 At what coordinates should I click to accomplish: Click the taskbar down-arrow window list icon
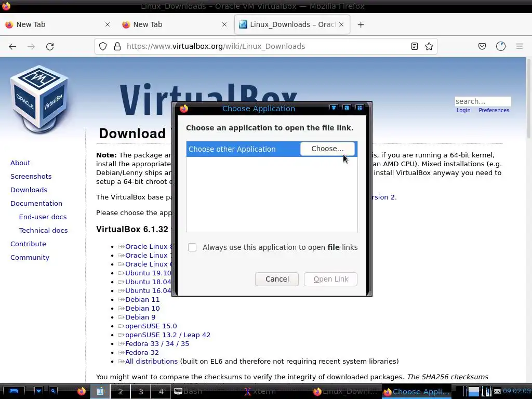tap(38, 391)
